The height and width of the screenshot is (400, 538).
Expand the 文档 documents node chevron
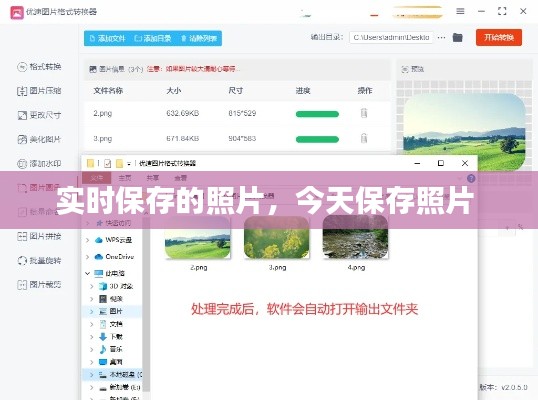[x=92, y=324]
